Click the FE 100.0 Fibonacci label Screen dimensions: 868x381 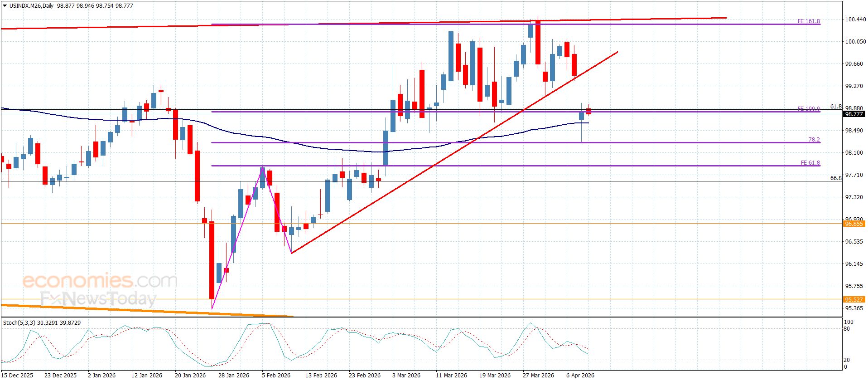(x=808, y=109)
